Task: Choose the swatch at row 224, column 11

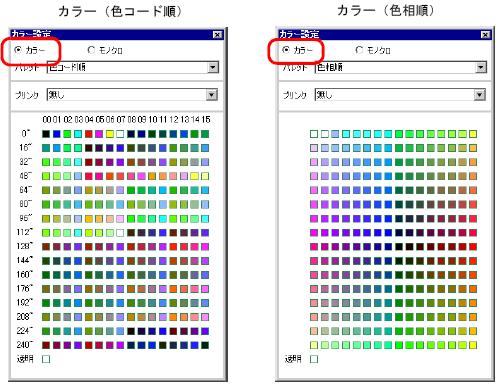Action: (163, 331)
